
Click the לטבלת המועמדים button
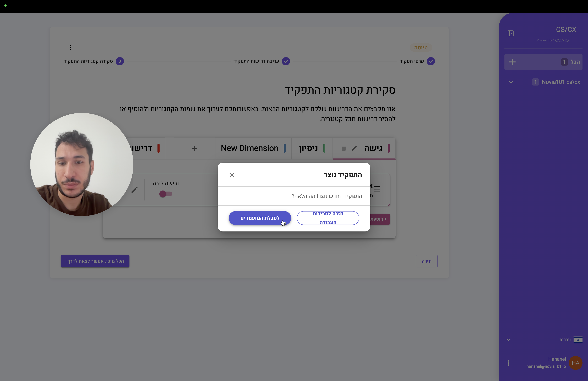pyautogui.click(x=260, y=218)
